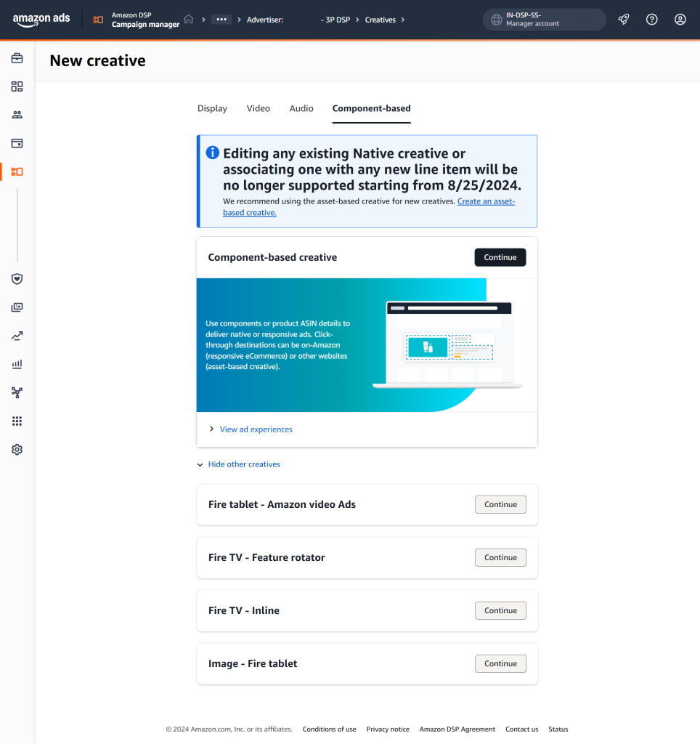Click the '© 2024 Amazon.com, Inc.' copyright text
Screen dimensions: 700x744
[229, 729]
